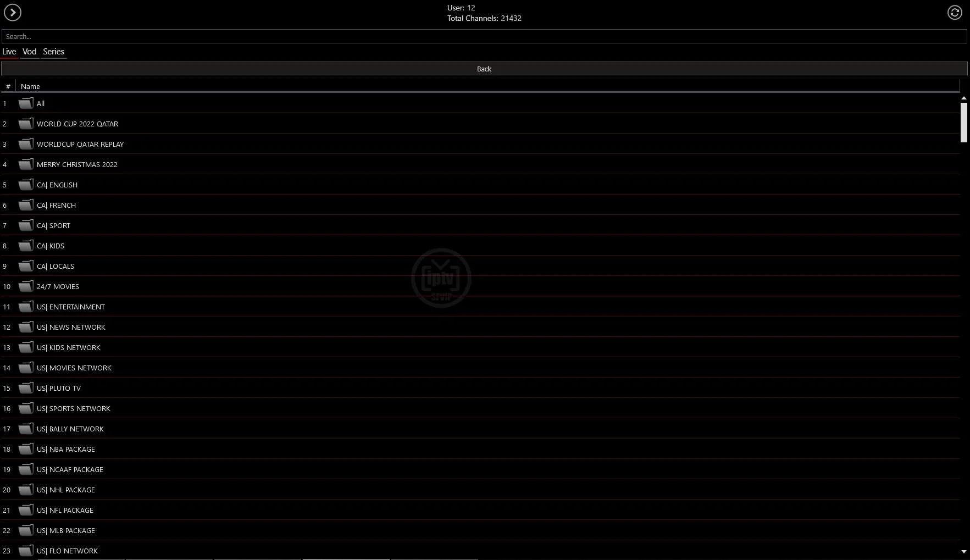Select 24/7 MOVIES category name
This screenshot has width=970, height=560.
58,286
